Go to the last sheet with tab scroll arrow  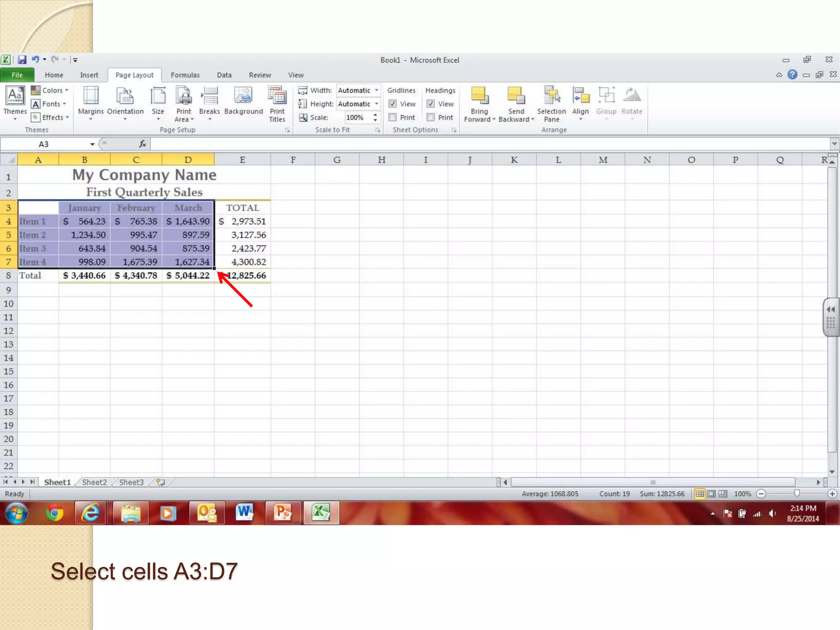(32, 482)
